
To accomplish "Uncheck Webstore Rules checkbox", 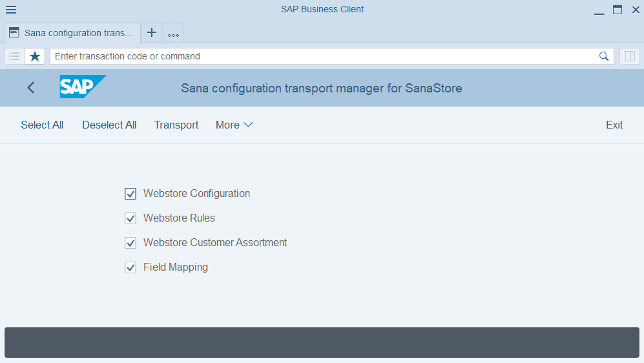I will click(x=130, y=218).
